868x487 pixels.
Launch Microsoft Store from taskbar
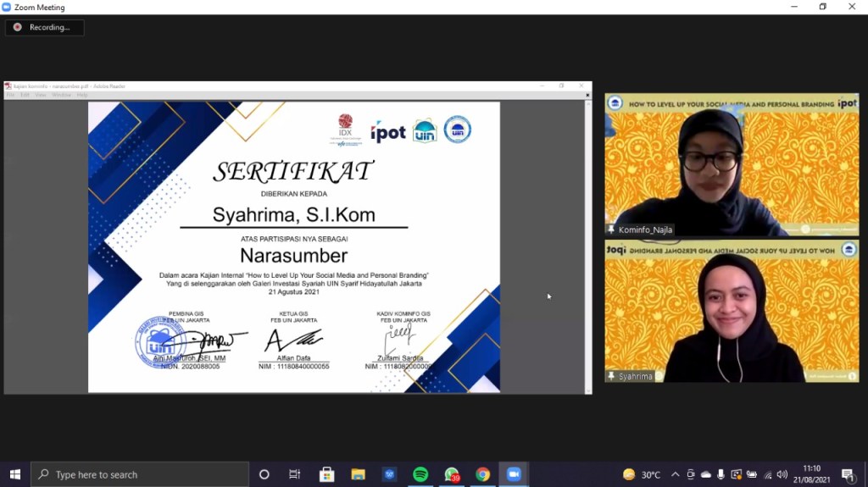(x=326, y=474)
